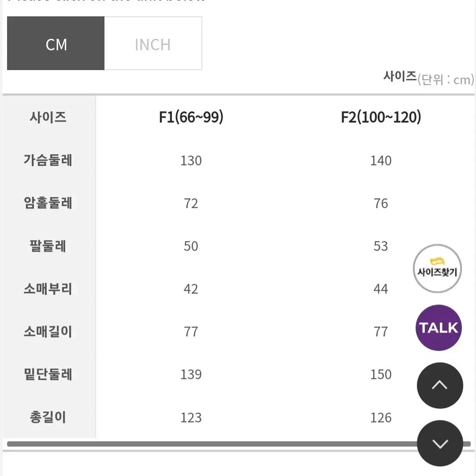Click the 소매길이 row label
Viewport: 476px width, 476px height.
(48, 331)
